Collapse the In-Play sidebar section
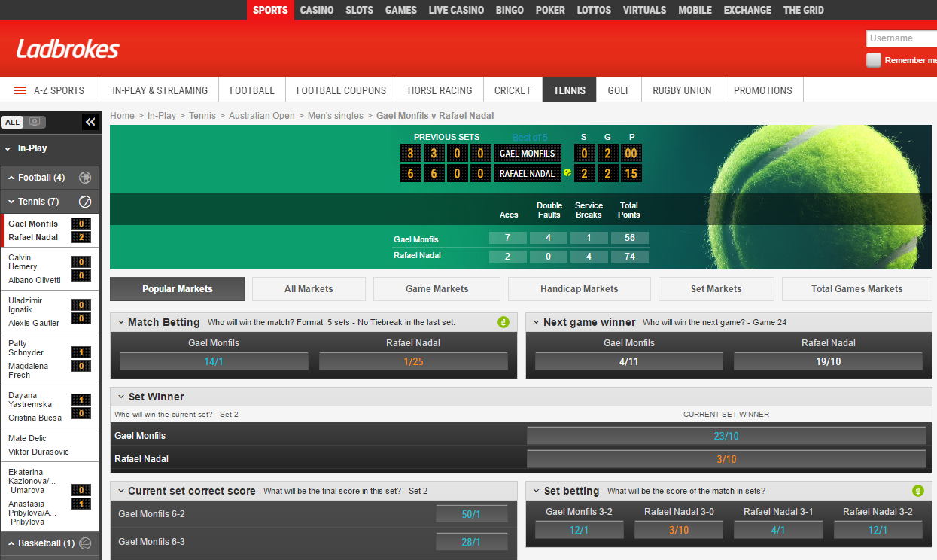 pos(8,149)
